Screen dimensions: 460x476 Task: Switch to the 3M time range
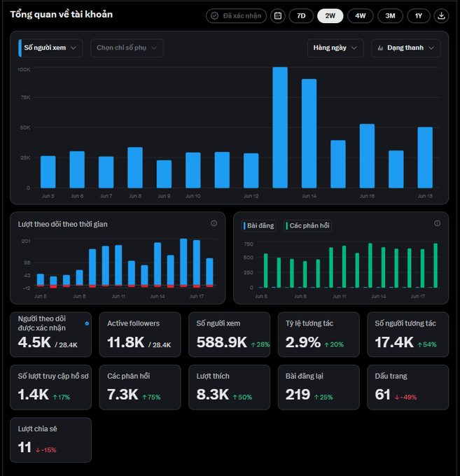coord(390,16)
